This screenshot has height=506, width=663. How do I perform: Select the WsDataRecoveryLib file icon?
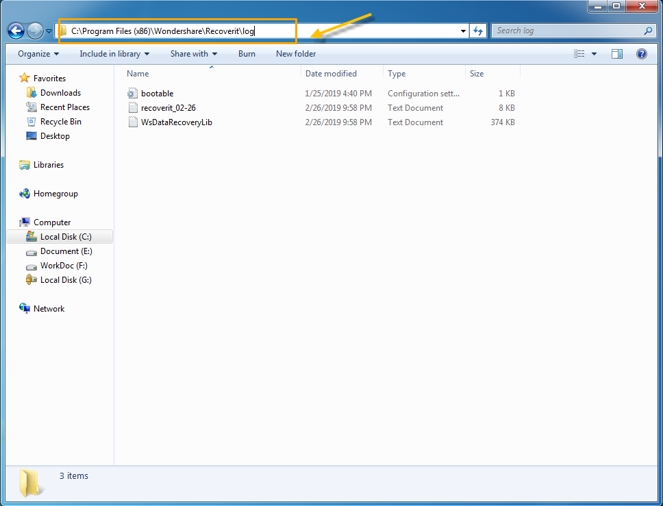point(133,122)
